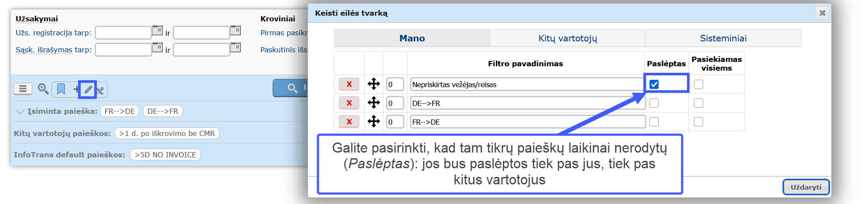
Task: Close the Keisti eilės tvarką dialog with X
Action: point(822,13)
